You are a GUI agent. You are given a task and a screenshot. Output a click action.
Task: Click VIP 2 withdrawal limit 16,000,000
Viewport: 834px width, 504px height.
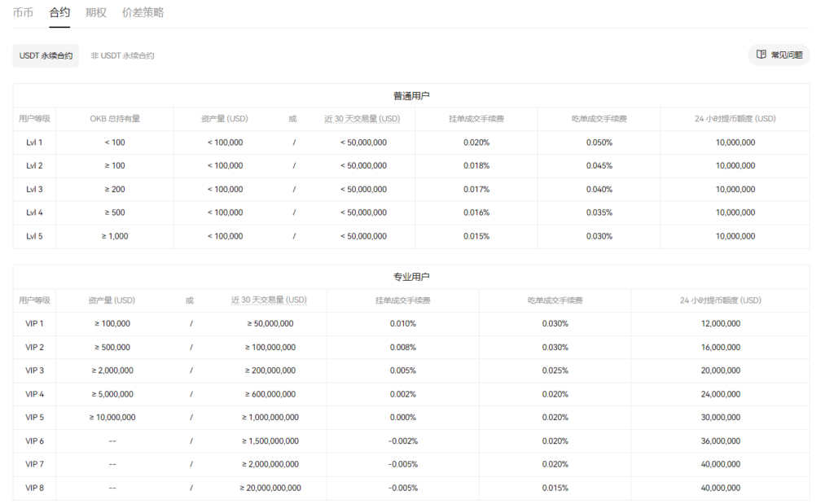(x=721, y=347)
